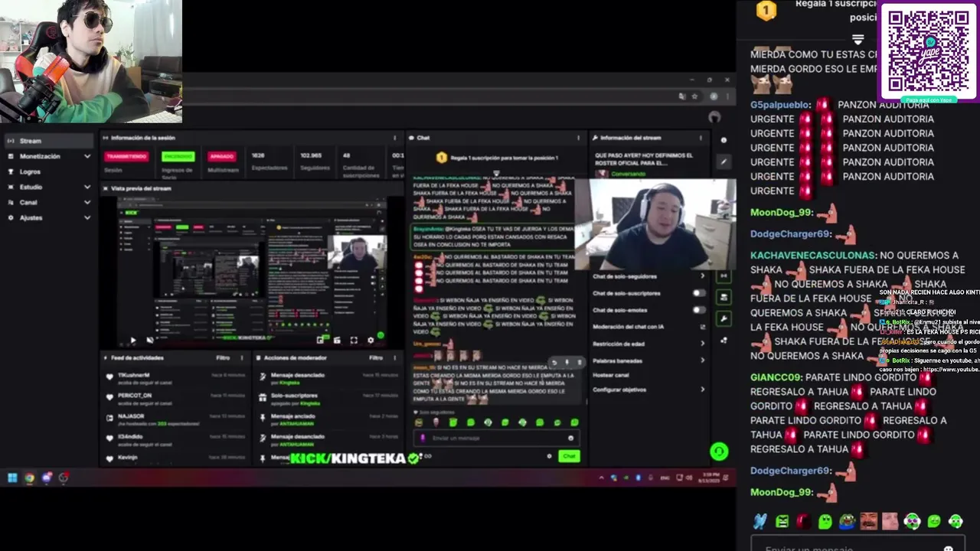Viewport: 980px width, 551px height.
Task: Click the pin message icon above hovered chat message
Action: coord(567,362)
